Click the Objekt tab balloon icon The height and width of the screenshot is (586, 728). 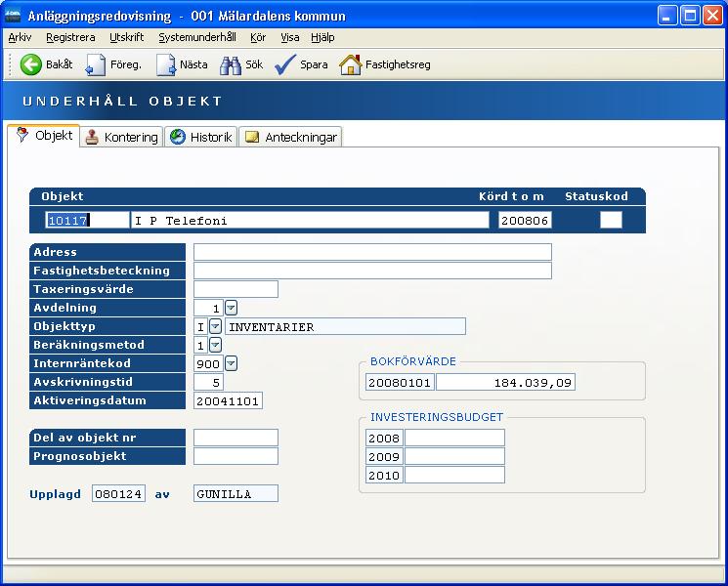pyautogui.click(x=22, y=135)
